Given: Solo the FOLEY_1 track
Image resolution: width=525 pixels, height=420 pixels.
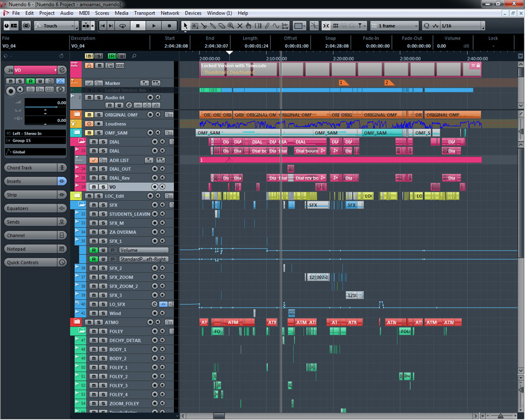Looking at the screenshot, I should tap(103, 367).
